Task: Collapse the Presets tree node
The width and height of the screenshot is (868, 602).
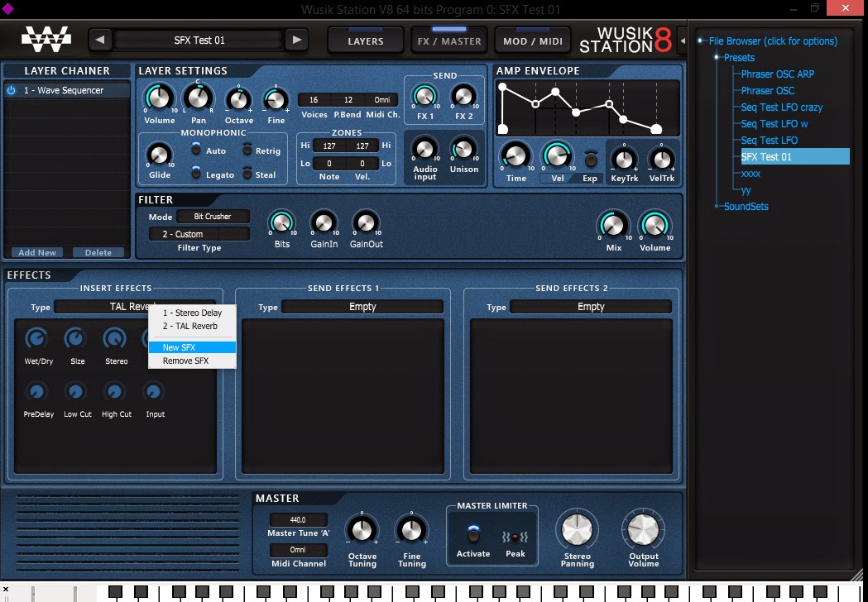Action: 717,57
